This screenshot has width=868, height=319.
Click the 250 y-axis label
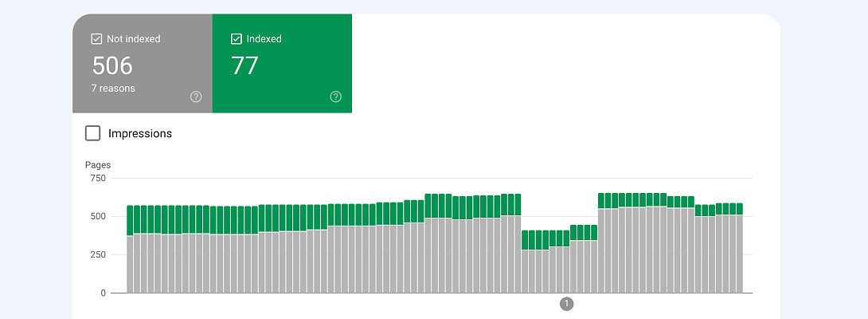click(x=97, y=254)
